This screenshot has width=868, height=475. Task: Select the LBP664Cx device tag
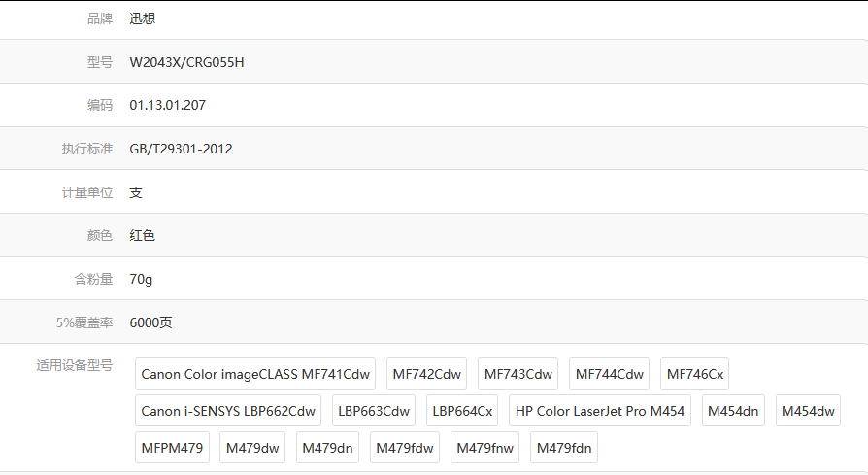click(462, 411)
